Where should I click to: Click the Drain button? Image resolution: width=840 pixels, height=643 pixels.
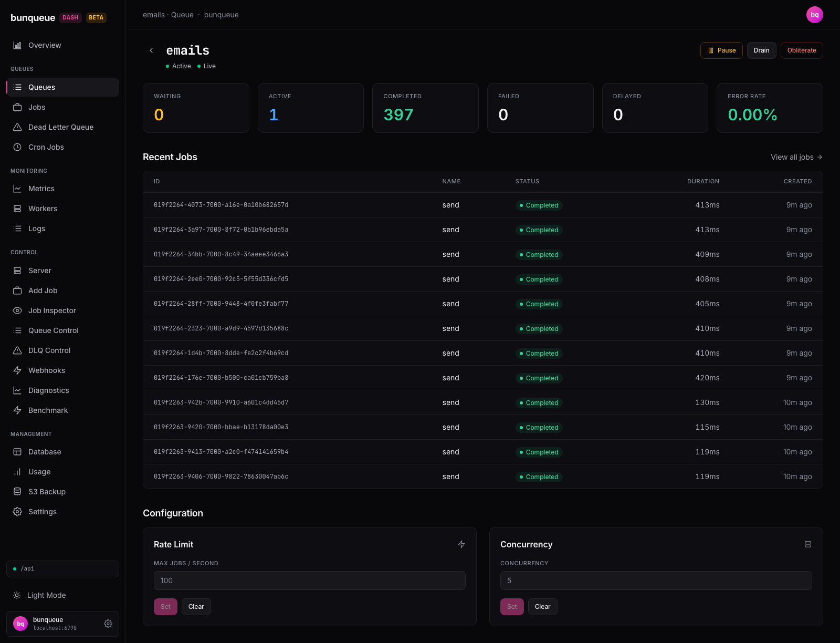761,50
